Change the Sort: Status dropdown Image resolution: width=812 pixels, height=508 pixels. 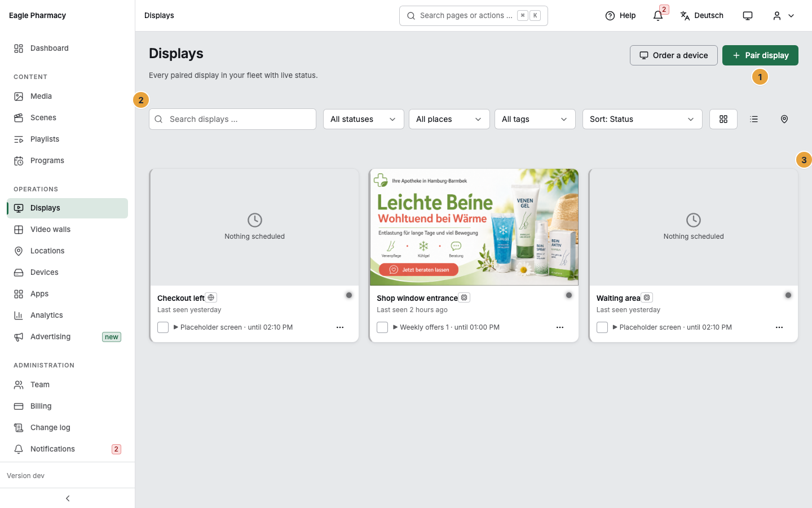coord(642,119)
